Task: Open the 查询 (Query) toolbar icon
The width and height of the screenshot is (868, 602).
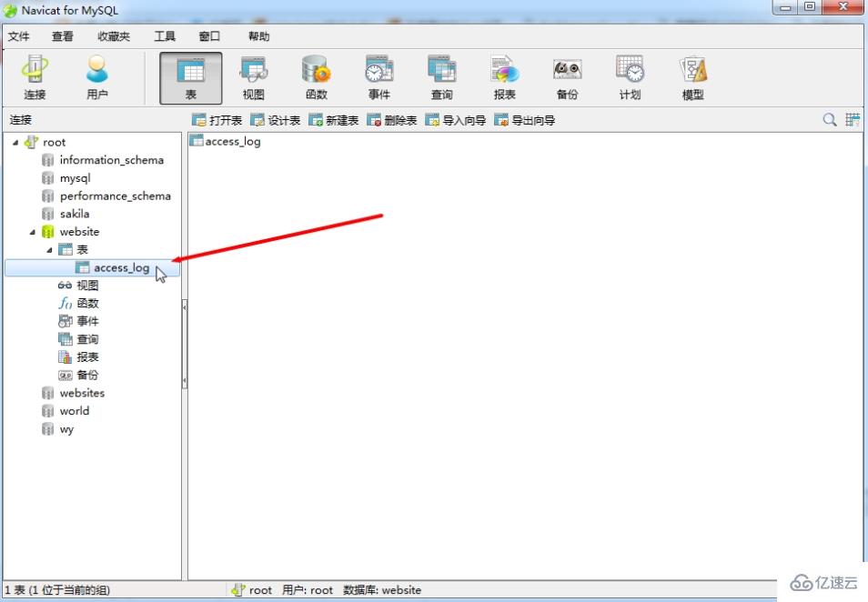Action: point(441,77)
